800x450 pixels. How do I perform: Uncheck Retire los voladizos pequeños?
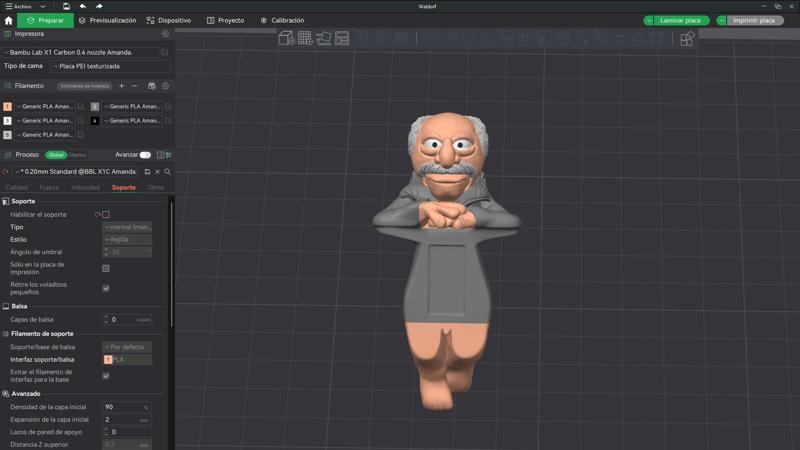[x=106, y=288]
